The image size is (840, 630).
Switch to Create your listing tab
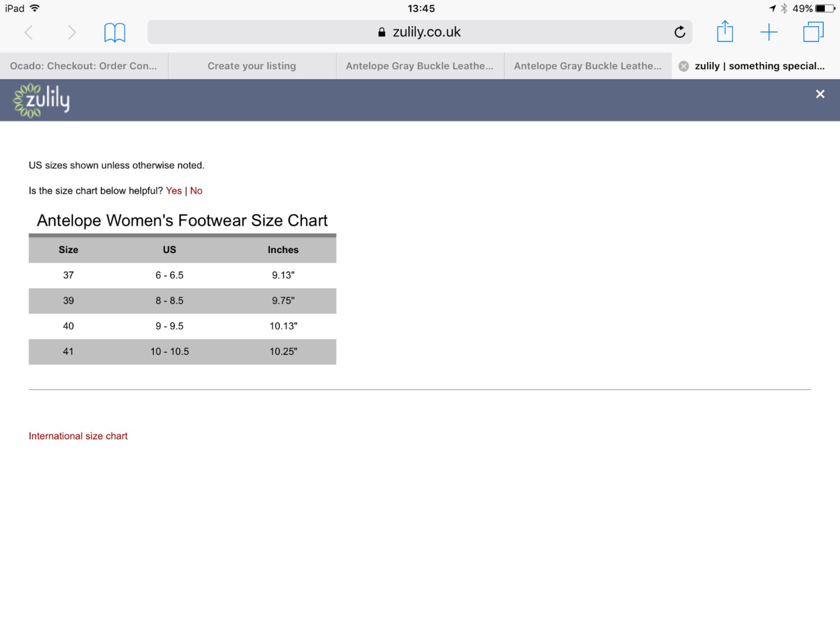pos(251,66)
